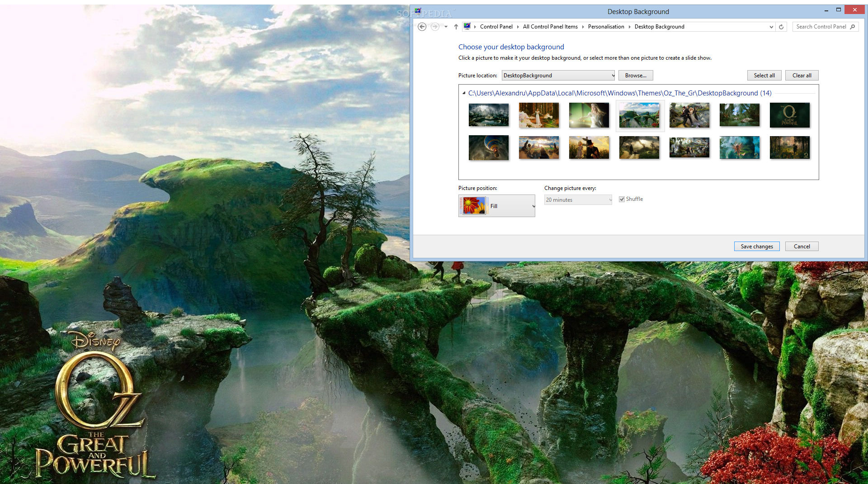Go to All Control Panel Items breadcrumb
Image resolution: width=868 pixels, height=484 pixels.
pyautogui.click(x=550, y=27)
